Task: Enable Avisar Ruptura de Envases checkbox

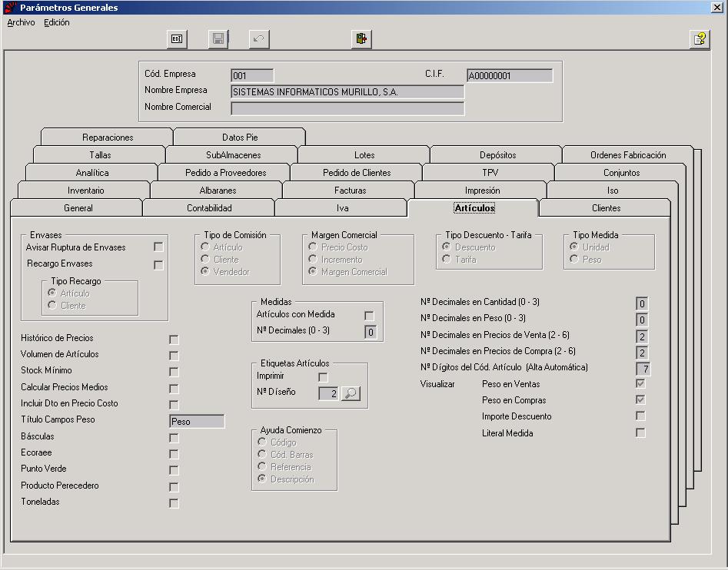Action: (x=158, y=247)
